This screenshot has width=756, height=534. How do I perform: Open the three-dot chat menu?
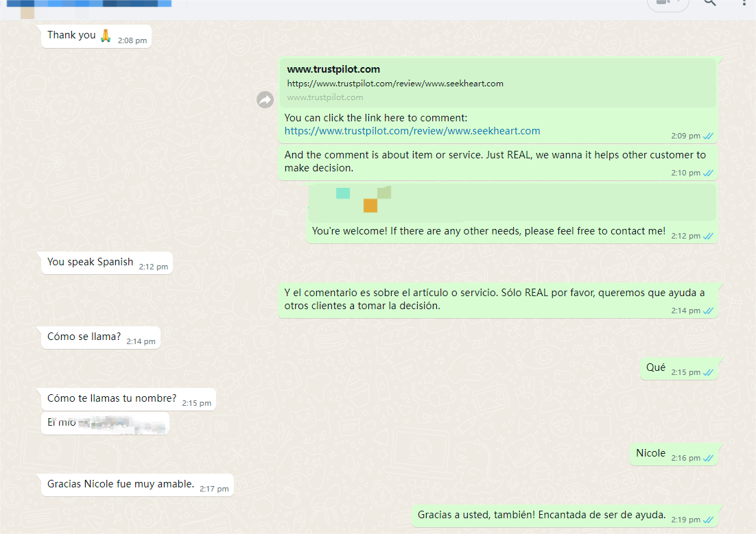744,3
